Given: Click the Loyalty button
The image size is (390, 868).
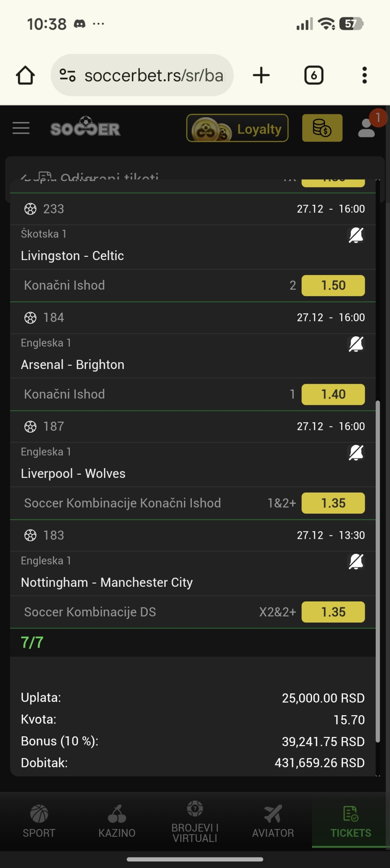Looking at the screenshot, I should coord(237,128).
